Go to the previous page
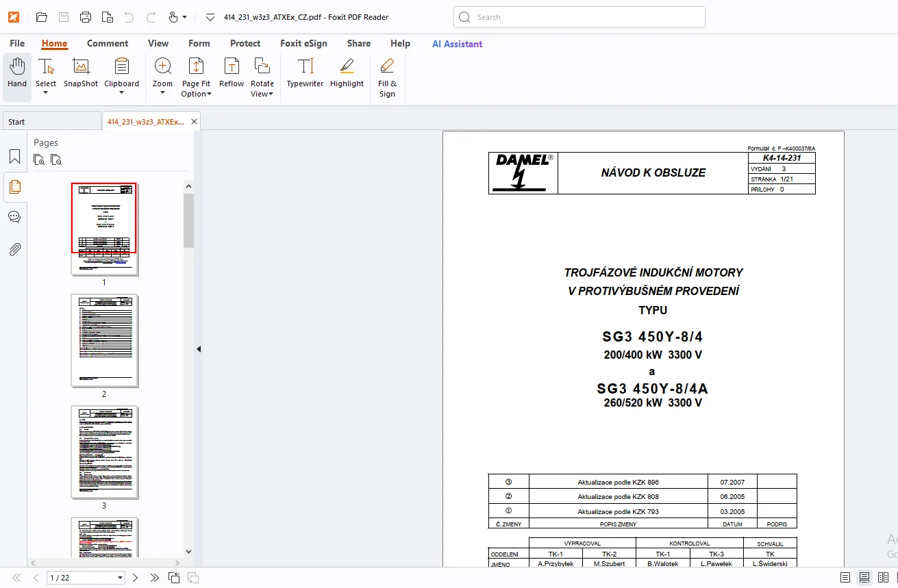The width and height of the screenshot is (898, 588). 36,578
